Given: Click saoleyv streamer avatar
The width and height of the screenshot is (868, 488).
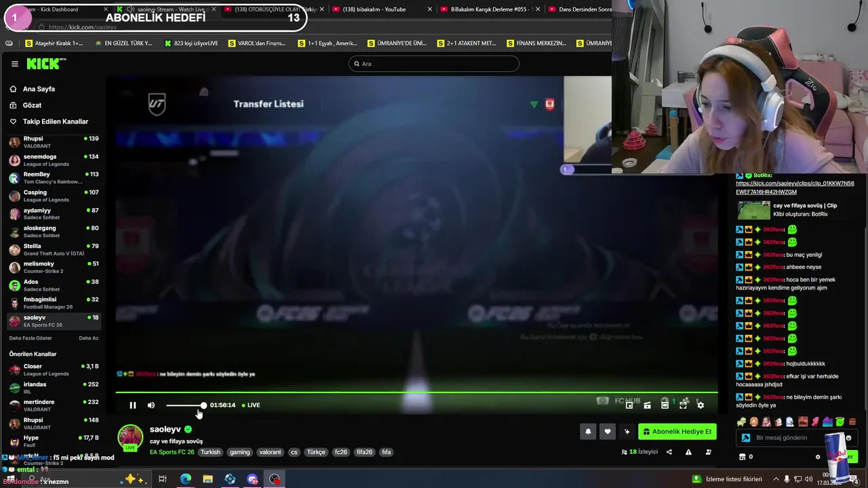Looking at the screenshot, I should (x=130, y=438).
